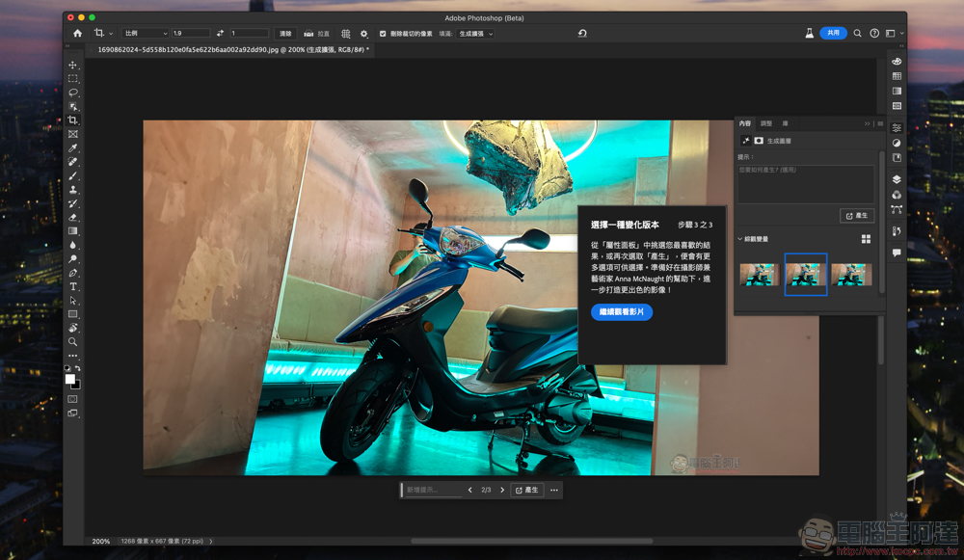Viewport: 964px width, 560px height.
Task: Open the Help question mark icon
Action: pos(874,33)
